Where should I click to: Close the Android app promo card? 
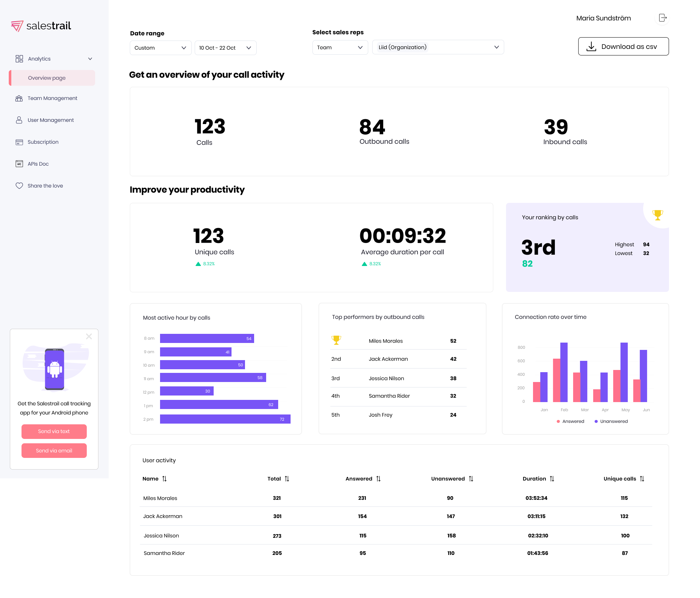click(x=89, y=336)
